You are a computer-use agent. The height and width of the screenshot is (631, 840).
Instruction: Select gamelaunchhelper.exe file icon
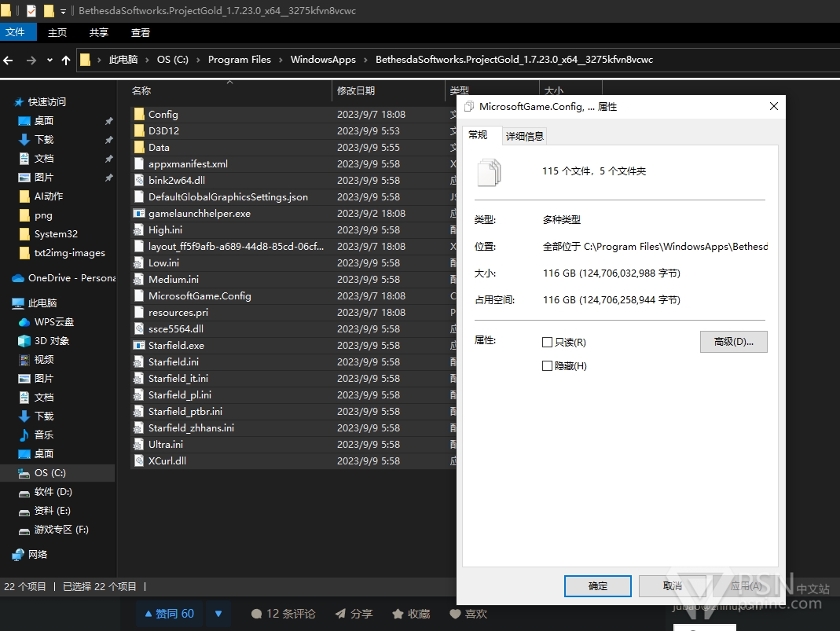(139, 213)
